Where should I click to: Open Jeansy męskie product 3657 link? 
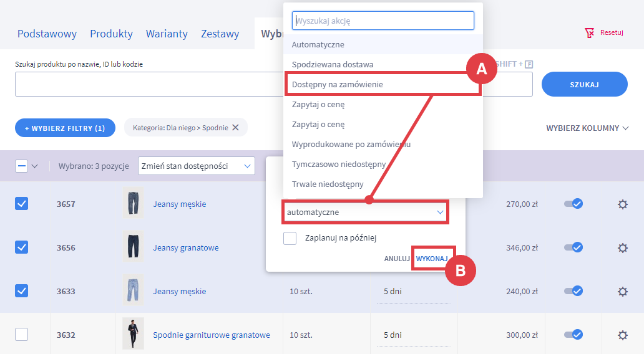180,204
